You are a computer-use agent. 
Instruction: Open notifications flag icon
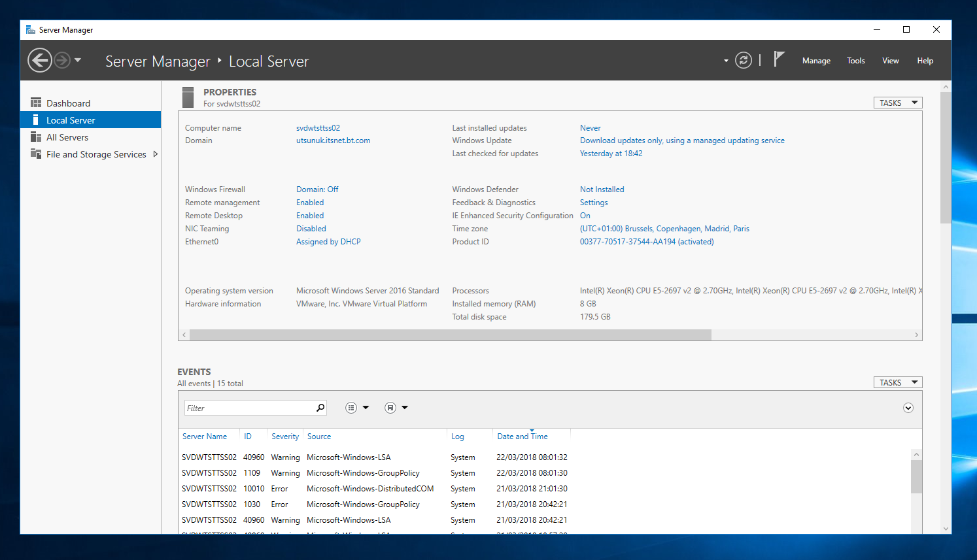pos(778,59)
